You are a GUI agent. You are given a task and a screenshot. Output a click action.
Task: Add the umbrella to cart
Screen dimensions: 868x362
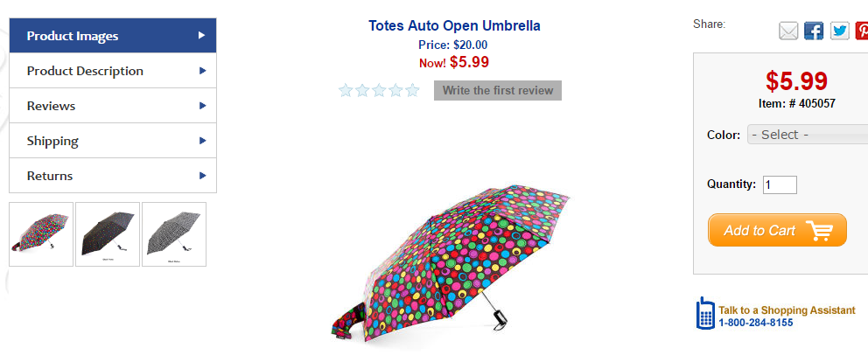point(777,230)
